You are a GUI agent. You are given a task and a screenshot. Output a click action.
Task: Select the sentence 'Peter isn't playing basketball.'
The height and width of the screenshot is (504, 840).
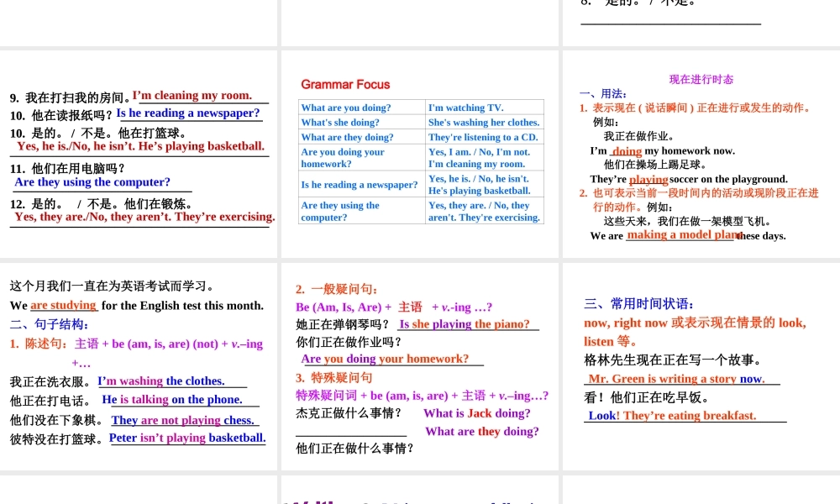187,438
